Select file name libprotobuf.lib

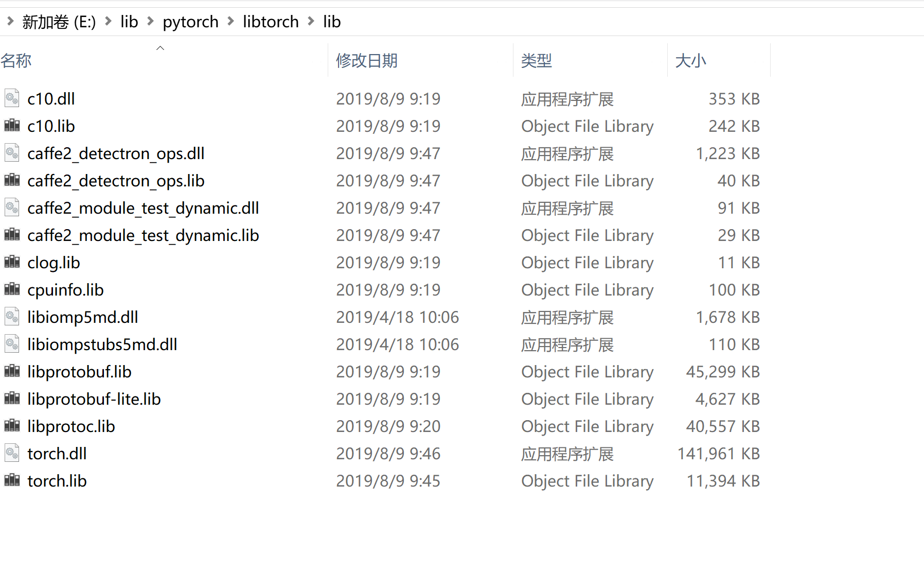[79, 372]
